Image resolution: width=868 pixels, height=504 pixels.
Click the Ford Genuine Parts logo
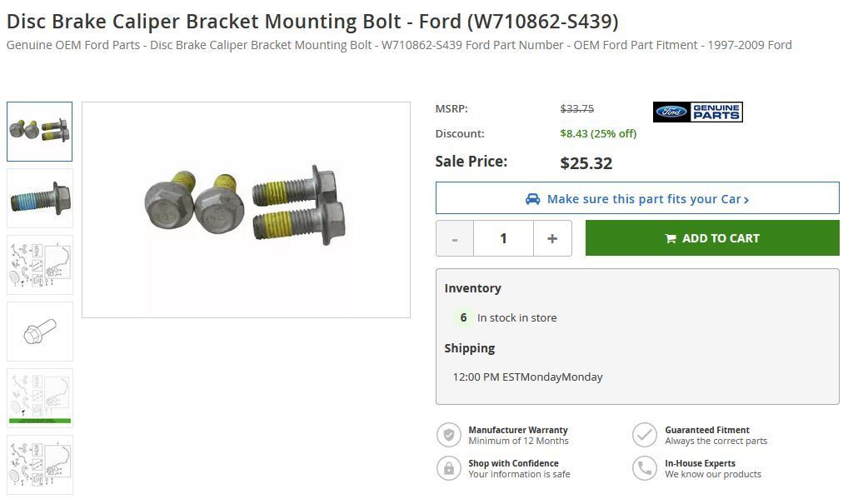pyautogui.click(x=698, y=111)
